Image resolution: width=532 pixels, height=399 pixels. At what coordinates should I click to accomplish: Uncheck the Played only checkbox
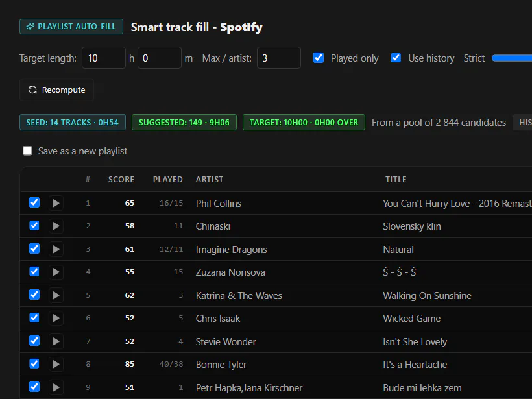[319, 58]
